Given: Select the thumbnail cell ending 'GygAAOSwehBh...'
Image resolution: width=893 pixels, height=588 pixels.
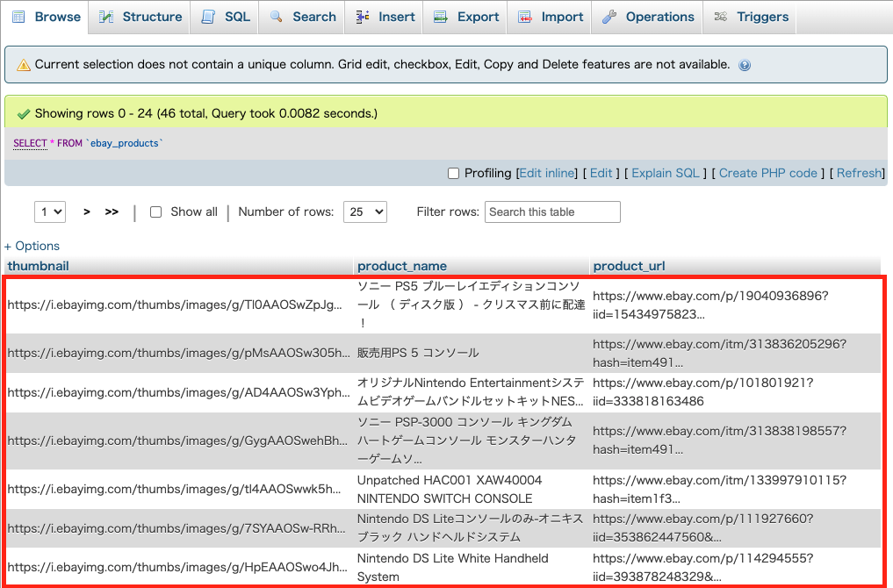Looking at the screenshot, I should click(x=179, y=441).
